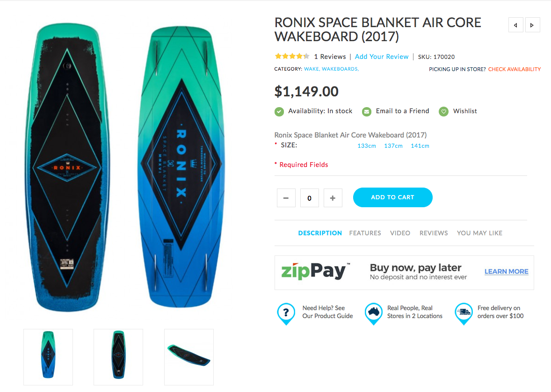The width and height of the screenshot is (551, 392).
Task: Click the Australia map pin icon
Action: click(373, 313)
